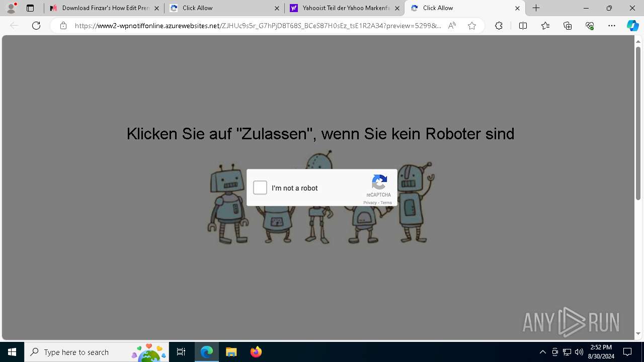Open Settings and more menu
644x362 pixels.
pos(612,26)
